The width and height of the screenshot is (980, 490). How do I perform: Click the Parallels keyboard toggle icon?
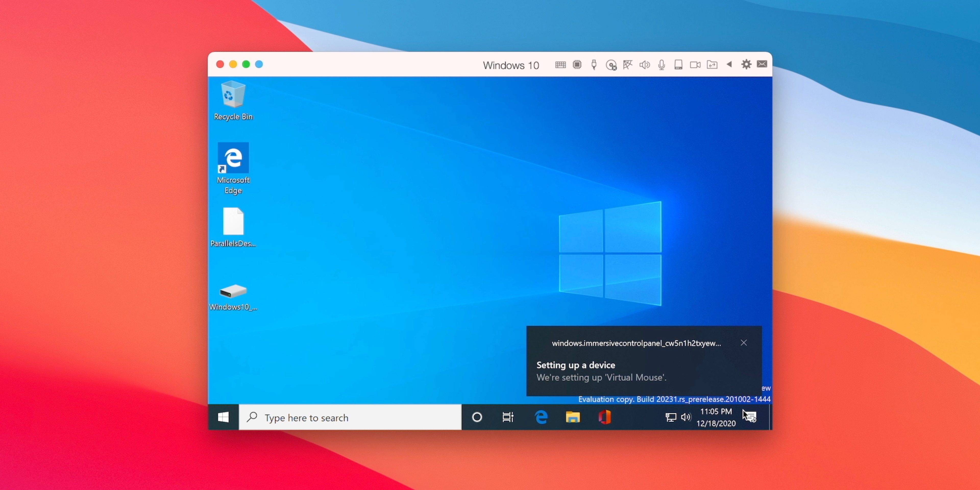coord(561,64)
